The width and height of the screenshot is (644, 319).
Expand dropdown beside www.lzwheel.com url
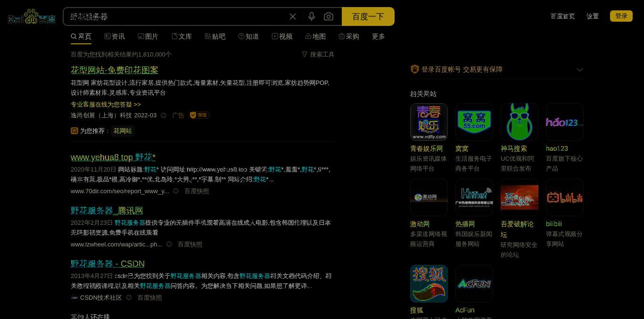coord(169,244)
